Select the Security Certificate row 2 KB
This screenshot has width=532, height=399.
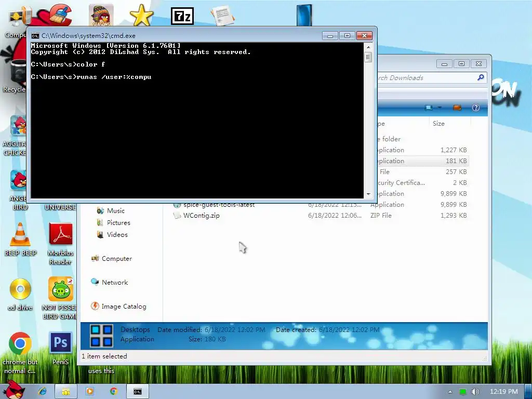pyautogui.click(x=423, y=182)
